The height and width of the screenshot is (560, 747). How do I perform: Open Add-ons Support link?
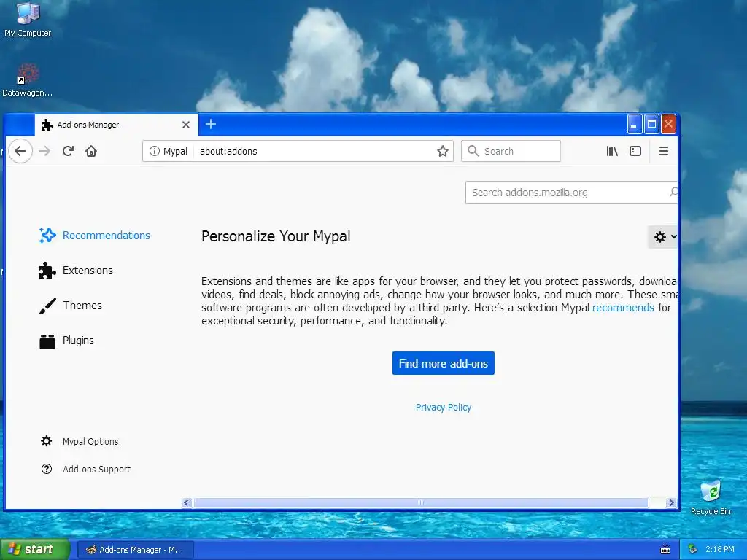pos(86,469)
